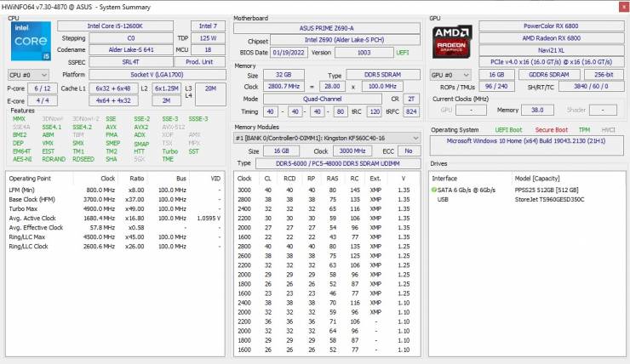630x364 pixels.
Task: Close the System Summary window
Action: pos(624,7)
